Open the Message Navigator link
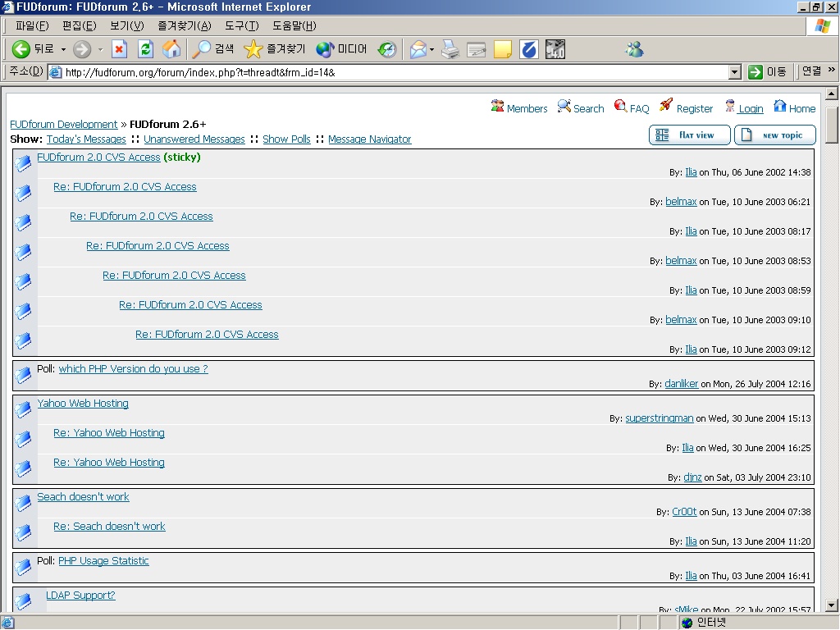The width and height of the screenshot is (840, 630). click(370, 139)
